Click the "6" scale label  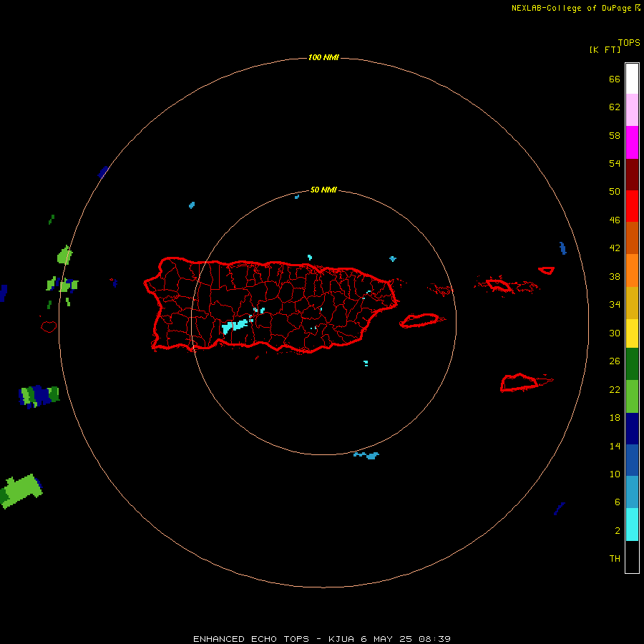point(618,502)
